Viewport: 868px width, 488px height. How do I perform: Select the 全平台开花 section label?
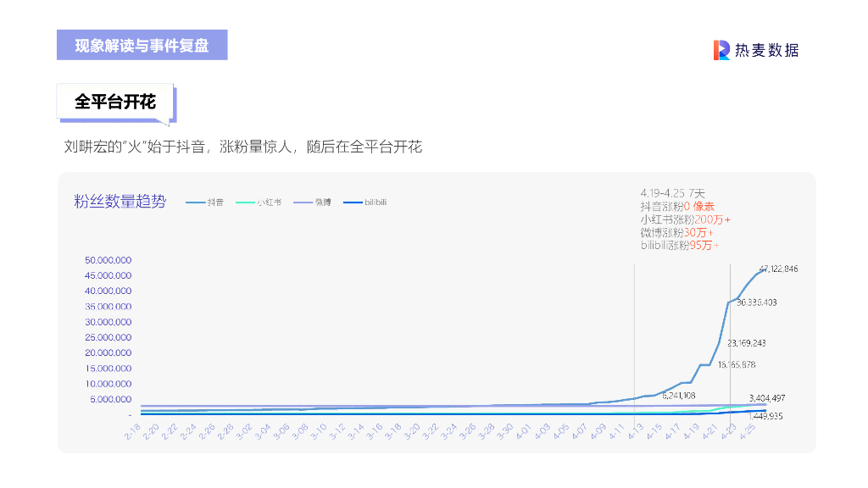(x=115, y=102)
